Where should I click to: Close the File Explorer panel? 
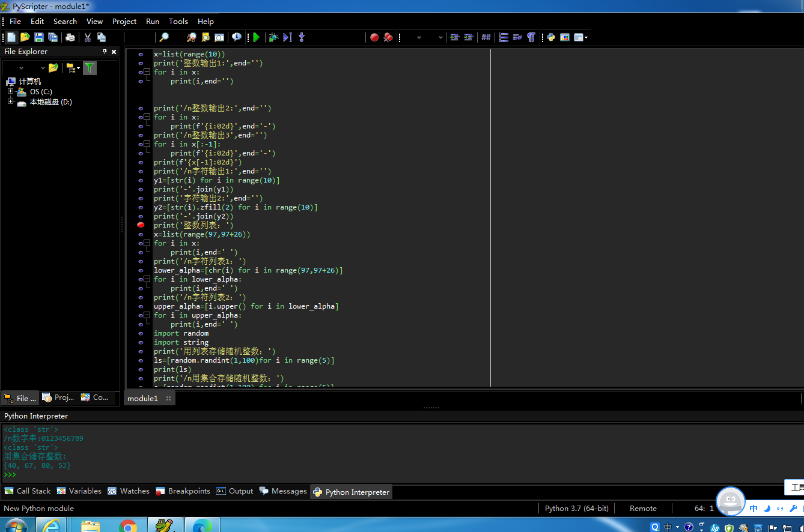tap(114, 52)
